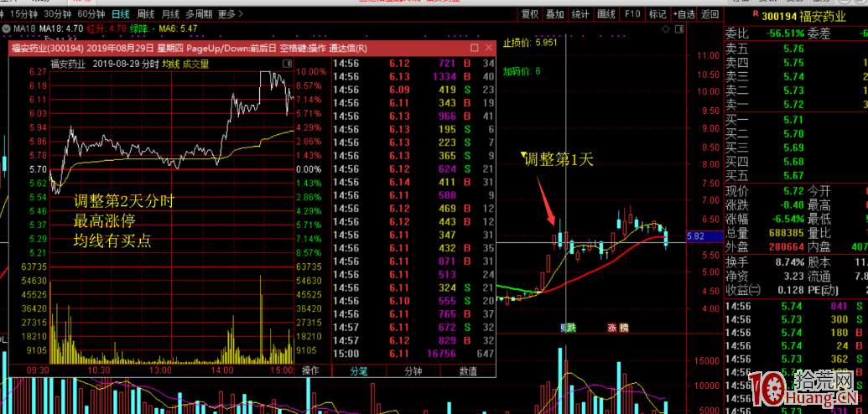Open the F10 company info

point(632,14)
